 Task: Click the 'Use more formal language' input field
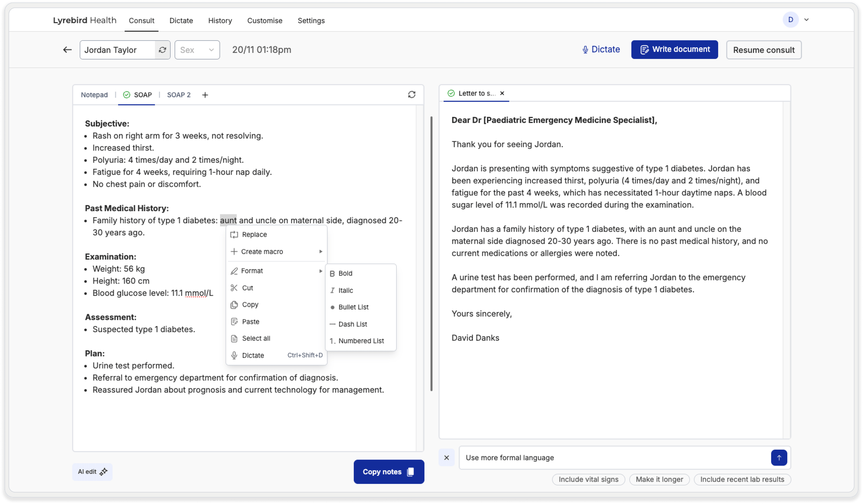click(x=582, y=457)
